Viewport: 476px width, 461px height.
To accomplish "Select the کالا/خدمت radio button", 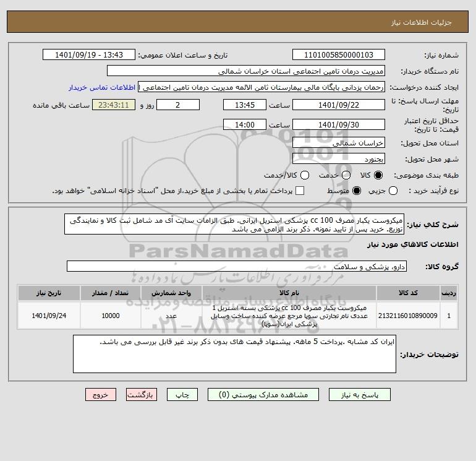I will (305, 175).
